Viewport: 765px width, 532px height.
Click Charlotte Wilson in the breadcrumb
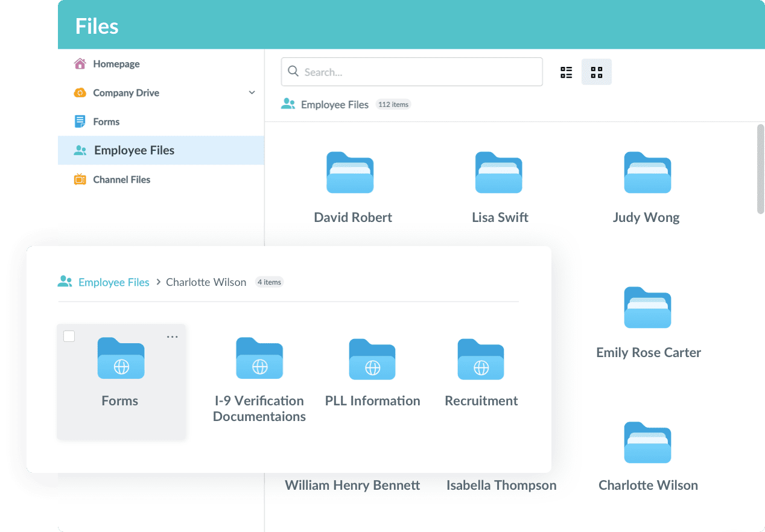point(206,282)
